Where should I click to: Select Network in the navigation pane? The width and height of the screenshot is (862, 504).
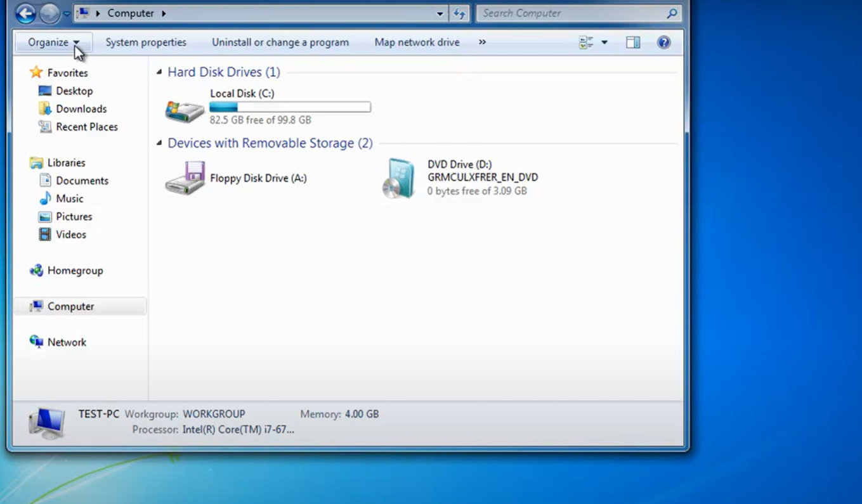(x=67, y=342)
